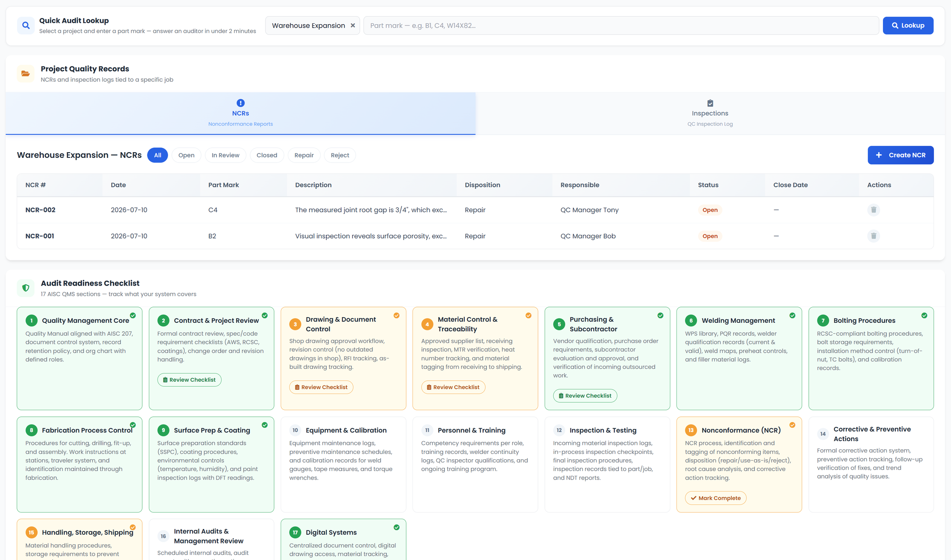This screenshot has height=560, width=951.
Task: Click section badge 17 Digital Systems
Action: tap(295, 532)
